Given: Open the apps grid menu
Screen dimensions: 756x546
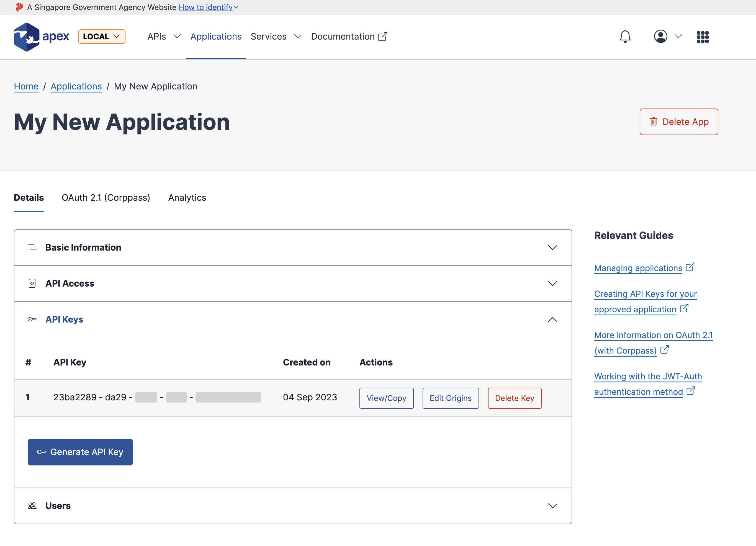Looking at the screenshot, I should 702,37.
